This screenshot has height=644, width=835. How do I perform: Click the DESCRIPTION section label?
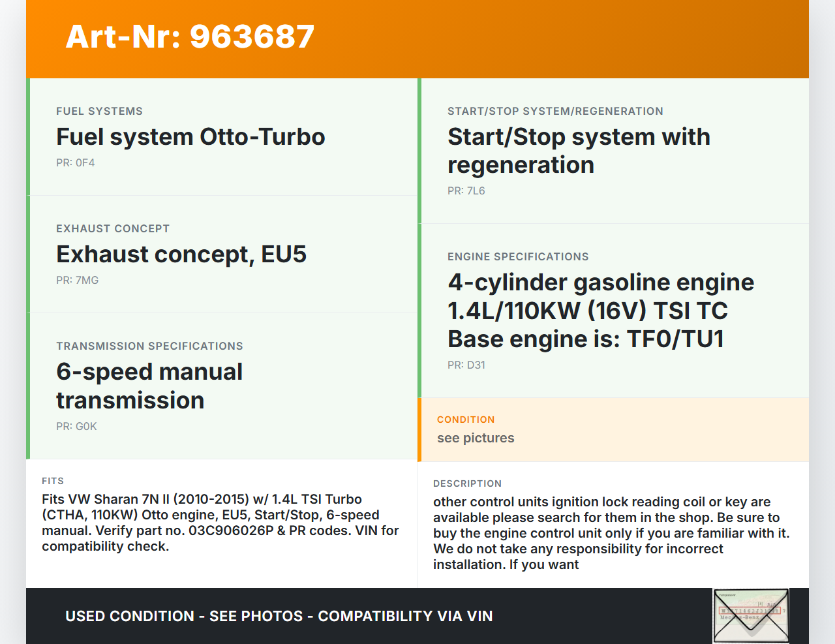point(467,483)
